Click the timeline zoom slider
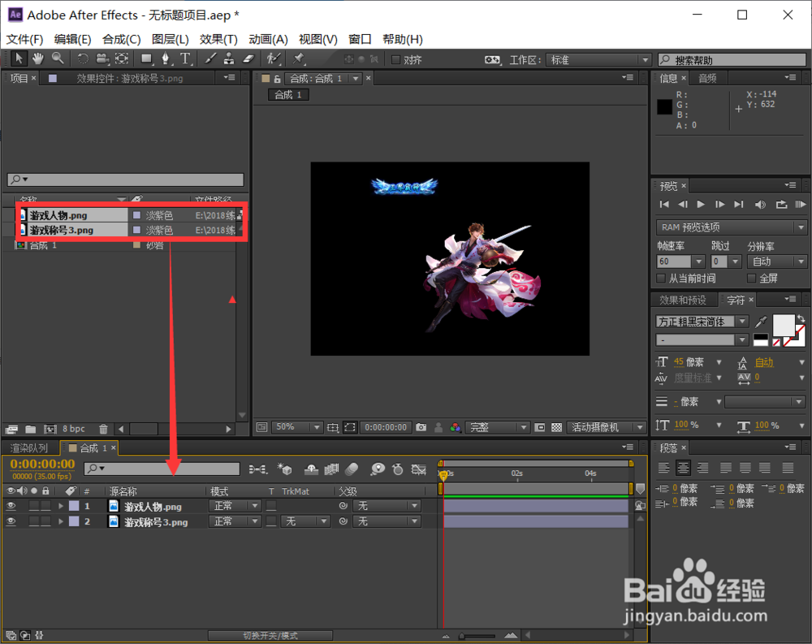 click(477, 636)
